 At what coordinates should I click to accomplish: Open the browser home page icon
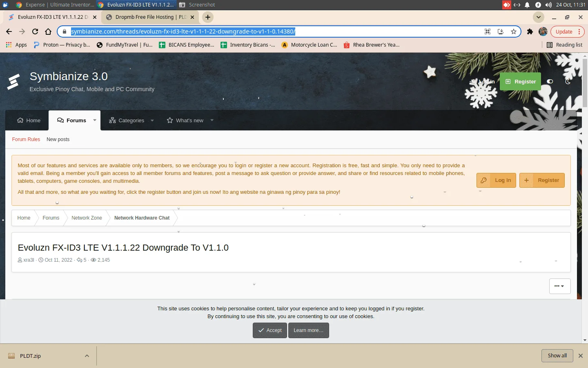(48, 31)
